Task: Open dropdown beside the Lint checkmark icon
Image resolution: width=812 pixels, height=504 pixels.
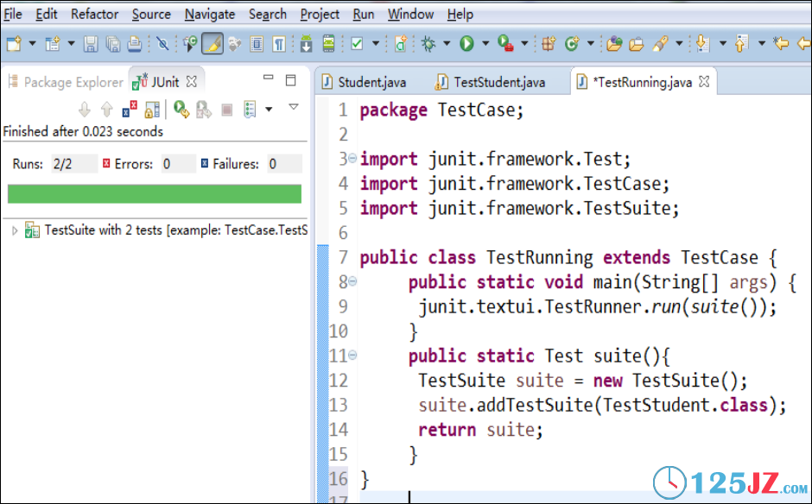Action: point(376,43)
